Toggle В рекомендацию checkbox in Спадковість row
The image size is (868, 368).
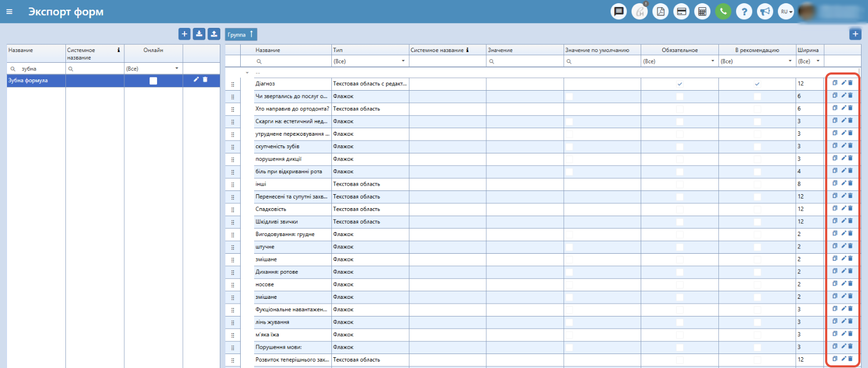tap(757, 209)
